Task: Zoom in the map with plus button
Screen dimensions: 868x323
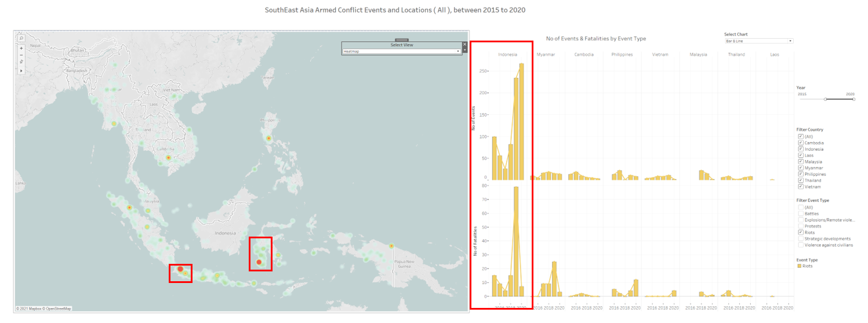Action: click(21, 48)
